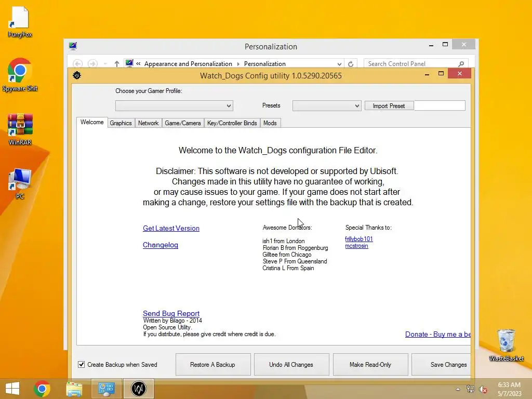The height and width of the screenshot is (399, 532).
Task: Open the clock showing 6:33 AM
Action: (509, 389)
